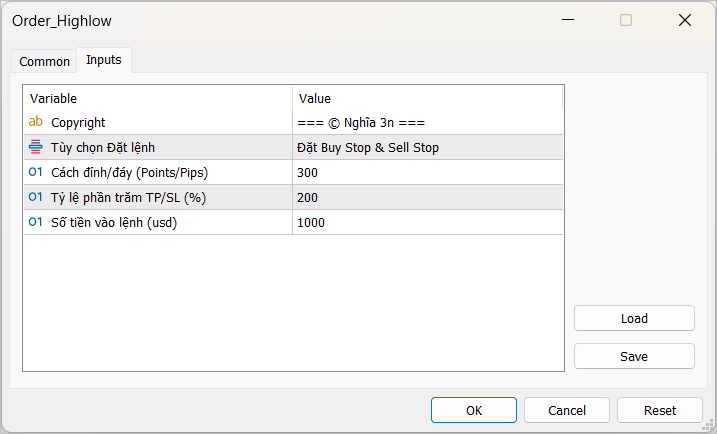Viewport: 717px width, 434px height.
Task: Reset the inputs with the Reset button
Action: (x=660, y=410)
